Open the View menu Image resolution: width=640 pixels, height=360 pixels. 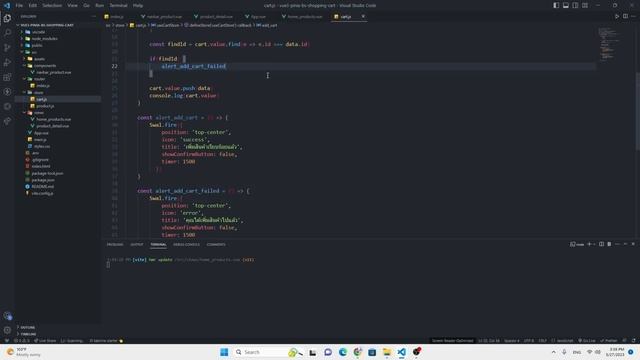[x=72, y=5]
